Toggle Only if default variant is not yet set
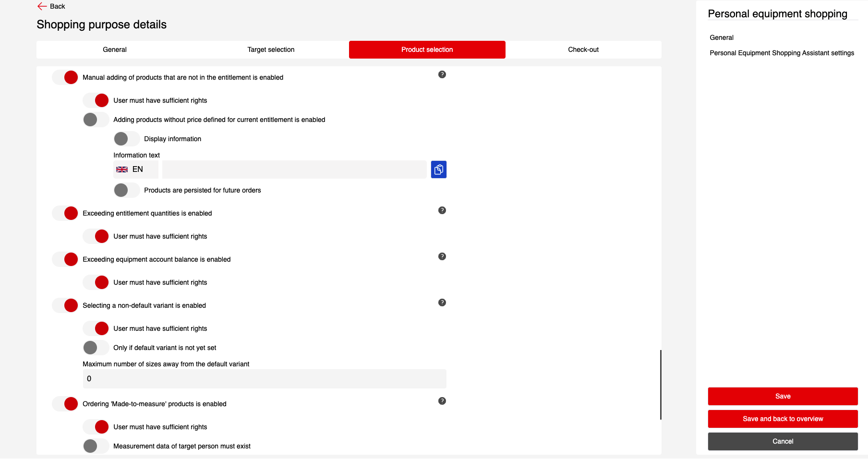 click(x=96, y=348)
